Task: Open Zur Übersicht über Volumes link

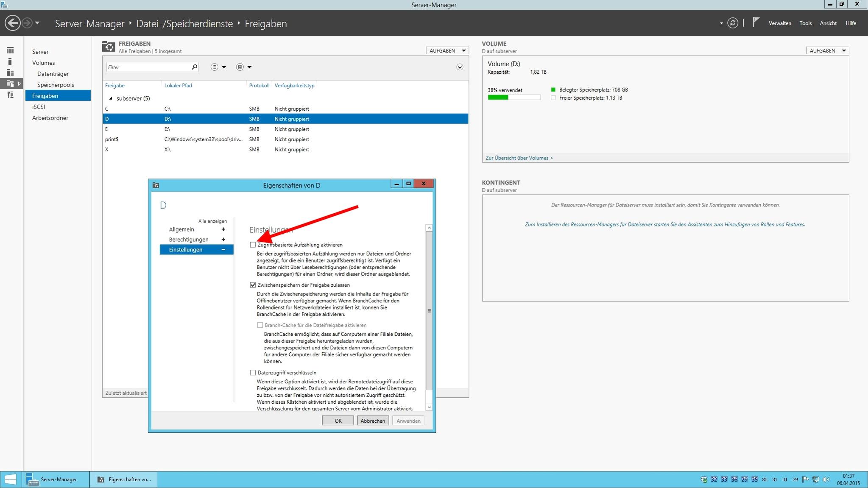Action: (x=519, y=158)
